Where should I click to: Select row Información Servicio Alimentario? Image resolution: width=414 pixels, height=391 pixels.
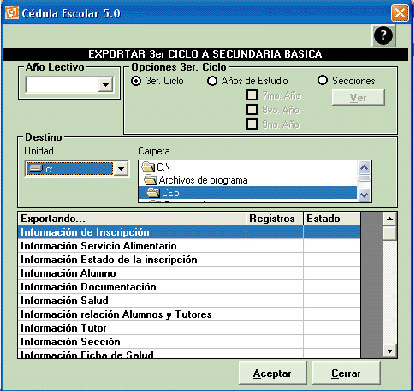189,246
